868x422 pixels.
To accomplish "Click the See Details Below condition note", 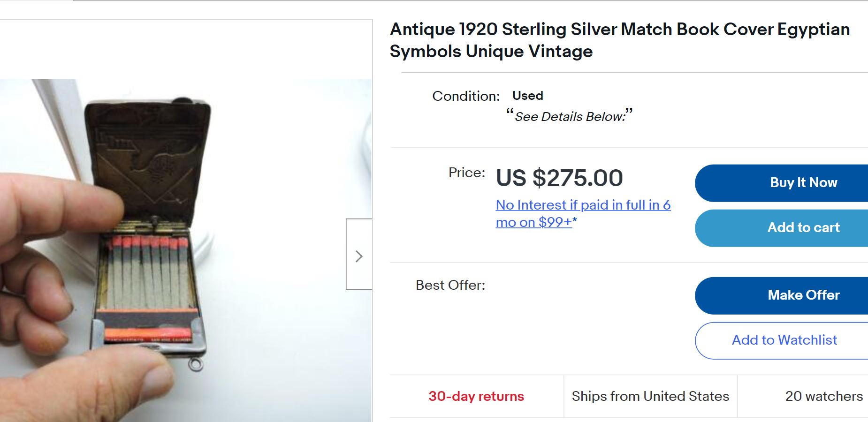I will [570, 116].
